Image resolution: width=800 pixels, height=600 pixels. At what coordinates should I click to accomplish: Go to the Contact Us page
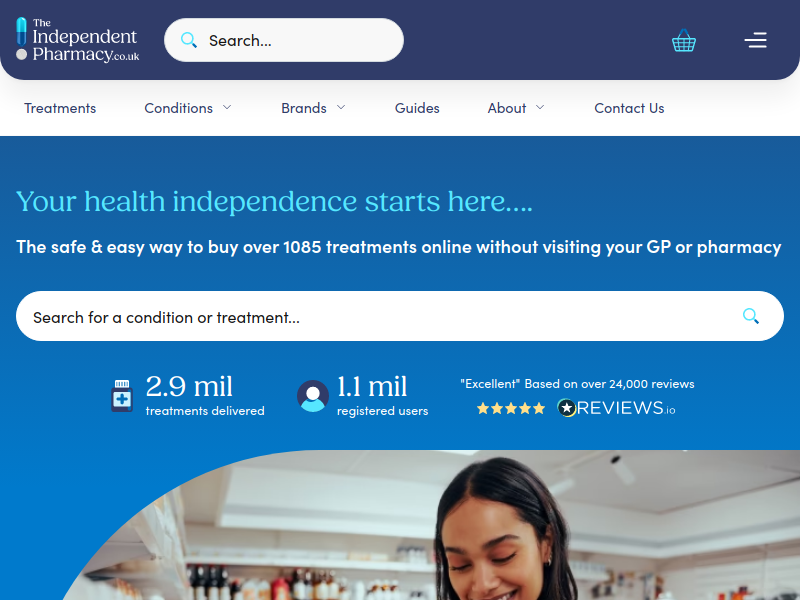click(x=629, y=108)
